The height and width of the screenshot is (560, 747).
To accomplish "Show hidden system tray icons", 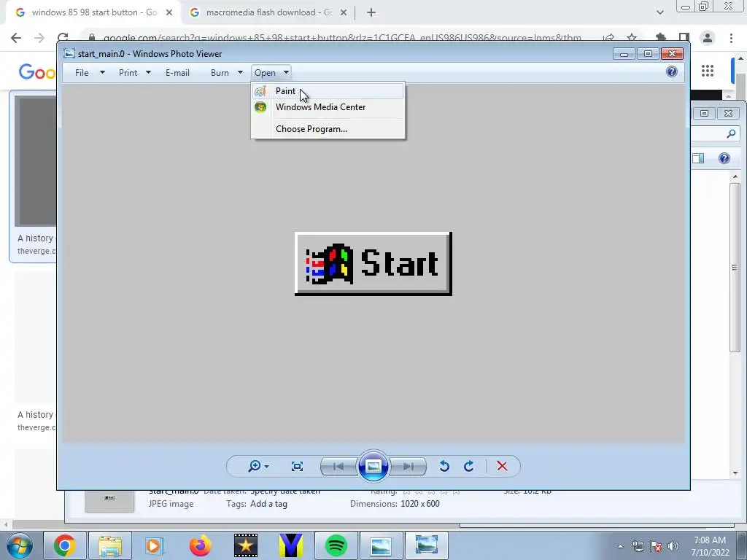I will click(x=620, y=546).
